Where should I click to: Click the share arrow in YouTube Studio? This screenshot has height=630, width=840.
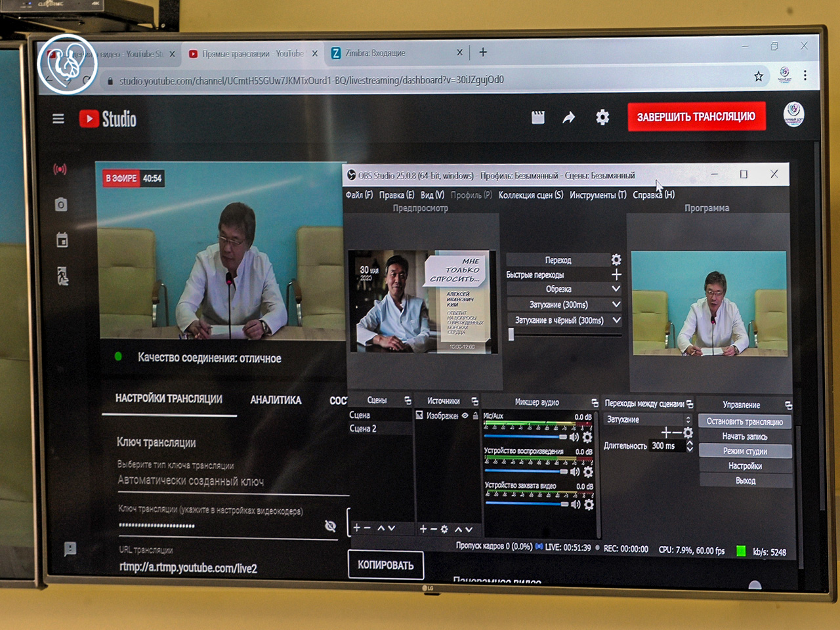568,117
